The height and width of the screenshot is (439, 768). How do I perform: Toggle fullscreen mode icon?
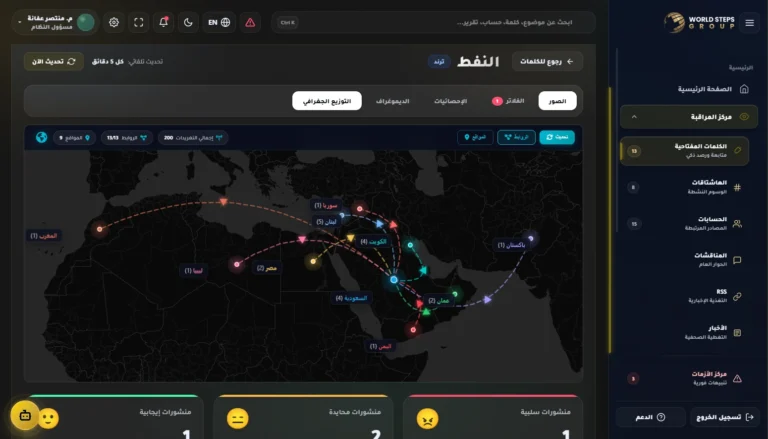[138, 22]
